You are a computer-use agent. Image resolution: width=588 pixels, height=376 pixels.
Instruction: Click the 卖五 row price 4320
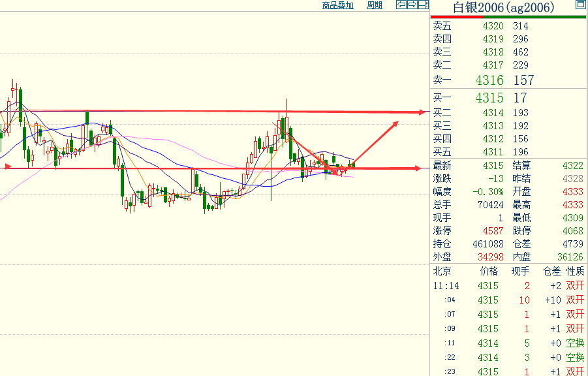tap(493, 26)
